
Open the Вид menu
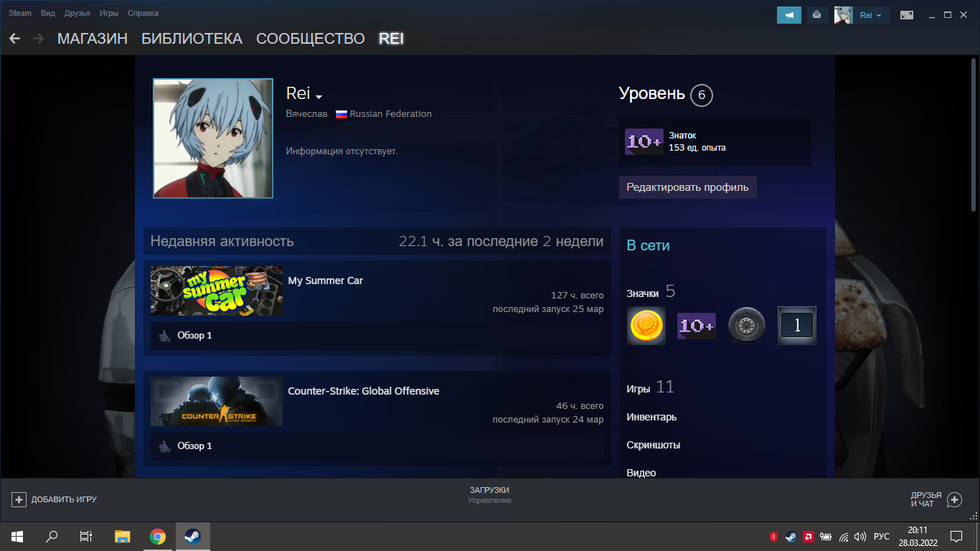48,13
